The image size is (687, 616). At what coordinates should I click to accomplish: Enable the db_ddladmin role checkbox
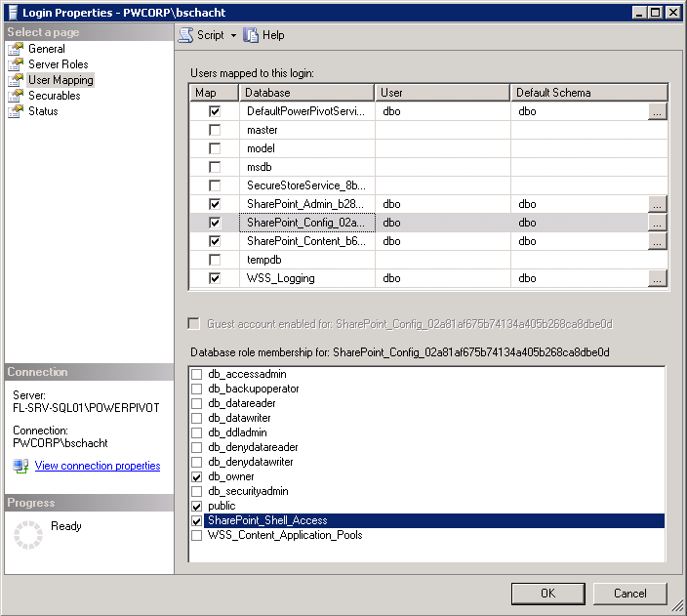tap(197, 432)
